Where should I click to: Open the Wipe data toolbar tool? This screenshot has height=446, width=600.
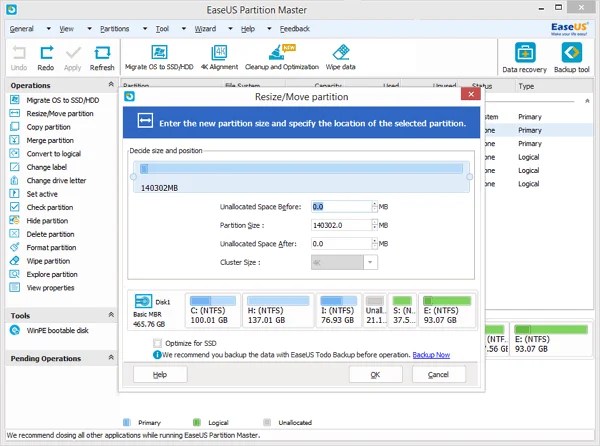[341, 57]
